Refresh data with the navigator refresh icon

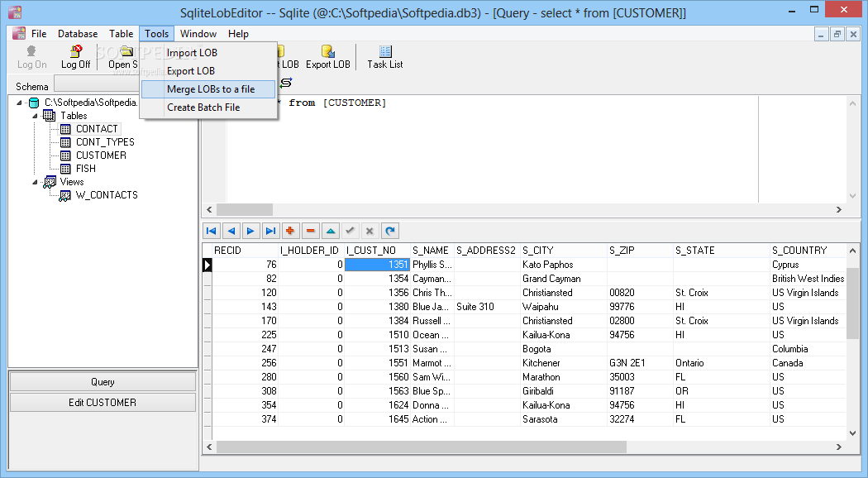390,231
